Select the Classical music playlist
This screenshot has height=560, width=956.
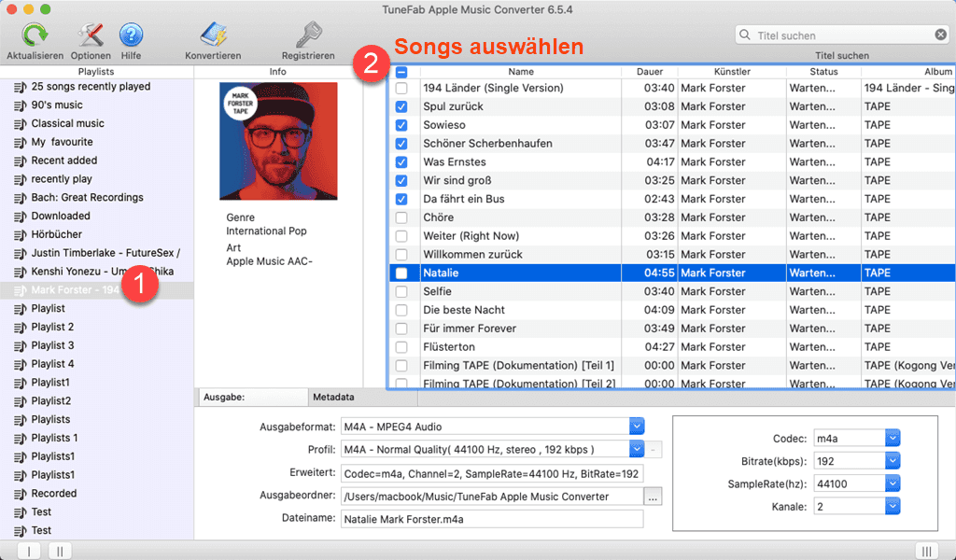(x=67, y=123)
